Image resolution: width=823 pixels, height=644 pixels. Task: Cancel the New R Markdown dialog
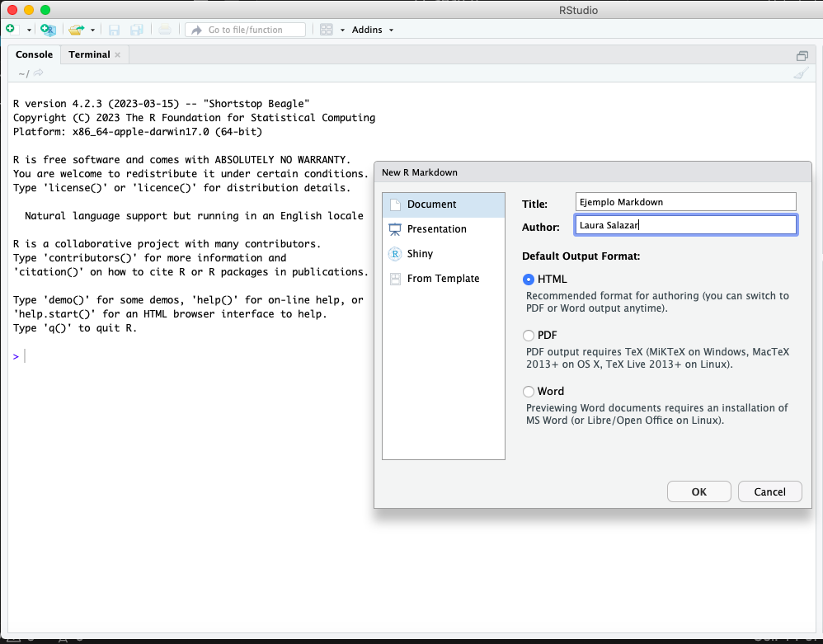[769, 491]
